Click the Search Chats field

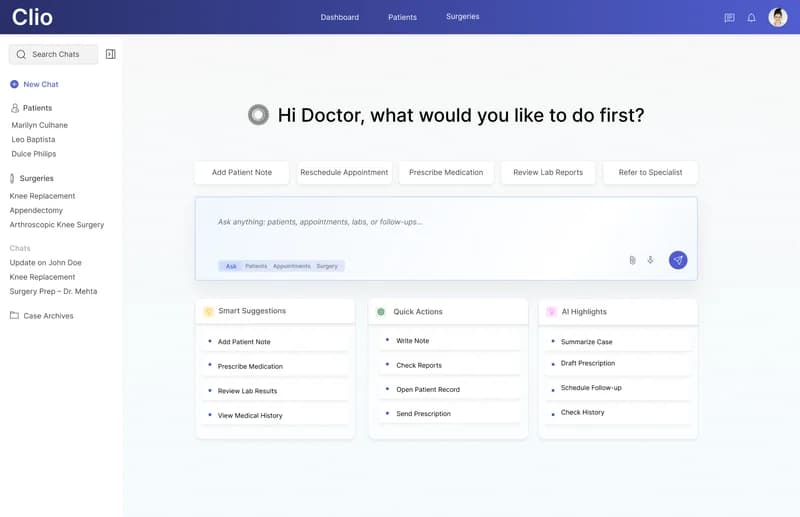point(53,54)
